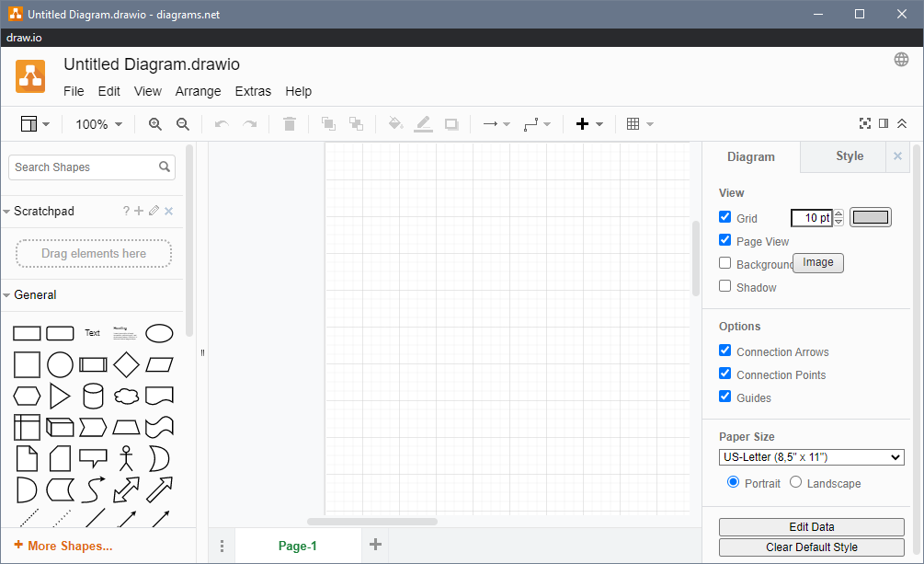Screen dimensions: 924x564
Task: Click the Zoom In magnifier icon
Action: (155, 124)
